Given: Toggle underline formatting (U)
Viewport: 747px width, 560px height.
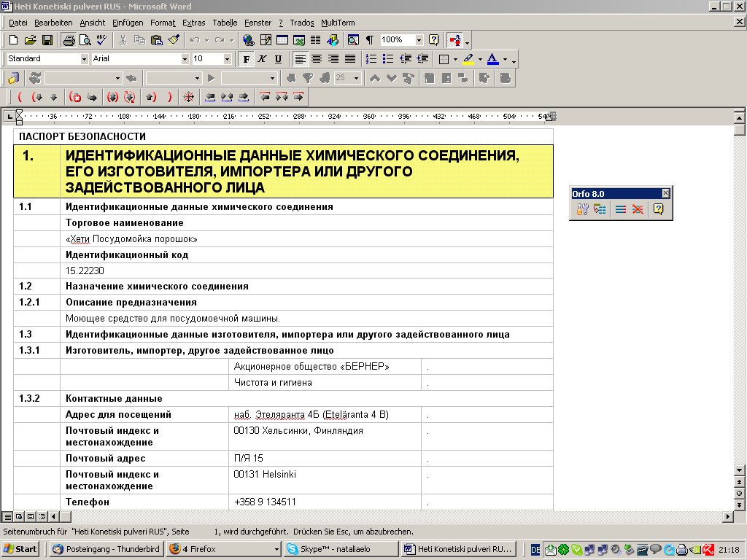Looking at the screenshot, I should pyautogui.click(x=278, y=59).
